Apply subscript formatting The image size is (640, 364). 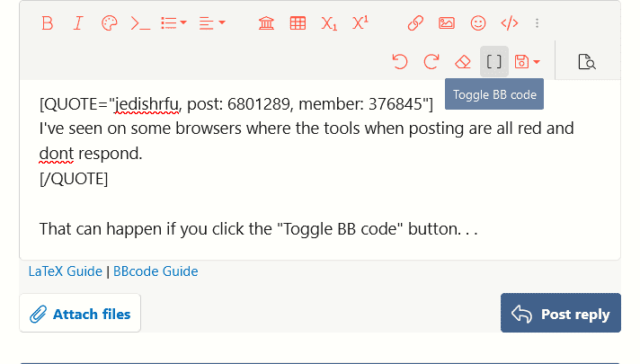(329, 23)
